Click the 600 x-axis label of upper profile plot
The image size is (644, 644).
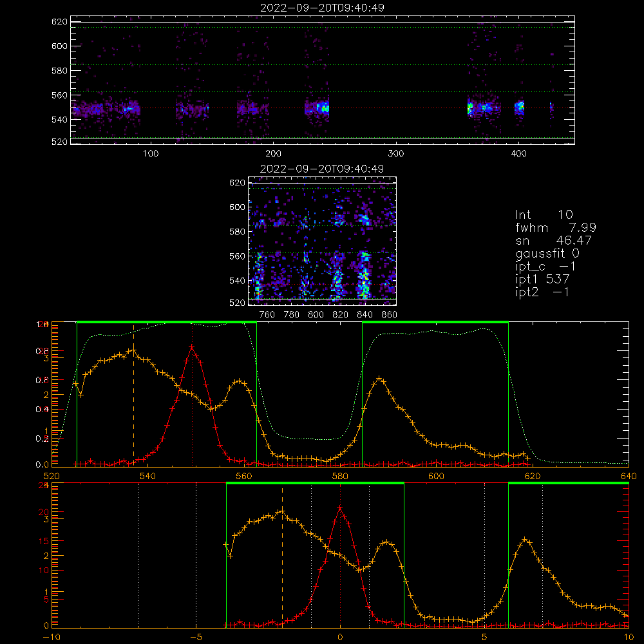pyautogui.click(x=436, y=476)
